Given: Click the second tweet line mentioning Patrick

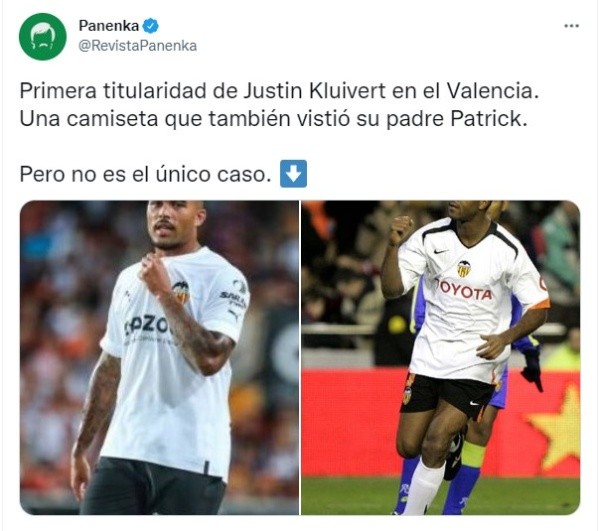Looking at the screenshot, I should click(x=273, y=118).
